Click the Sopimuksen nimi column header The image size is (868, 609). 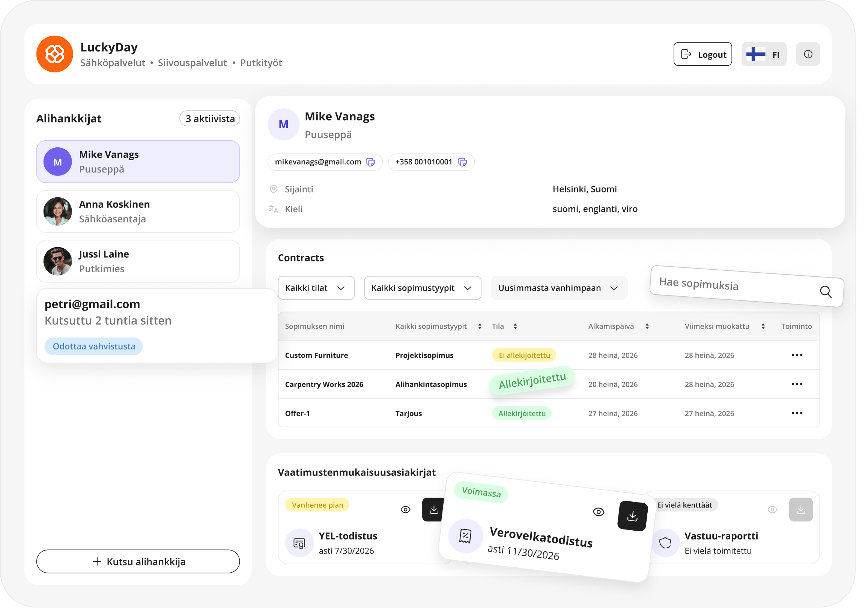[x=315, y=327]
